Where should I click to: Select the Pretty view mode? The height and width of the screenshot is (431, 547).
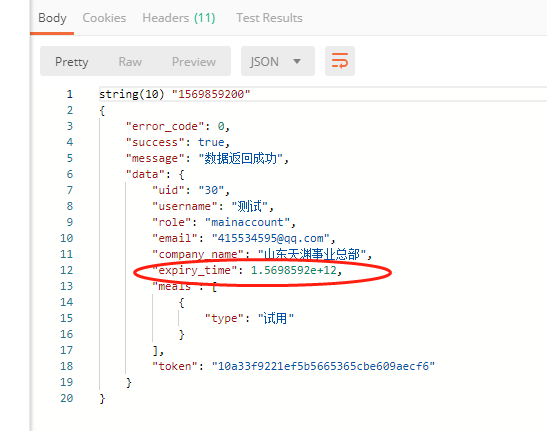[72, 62]
